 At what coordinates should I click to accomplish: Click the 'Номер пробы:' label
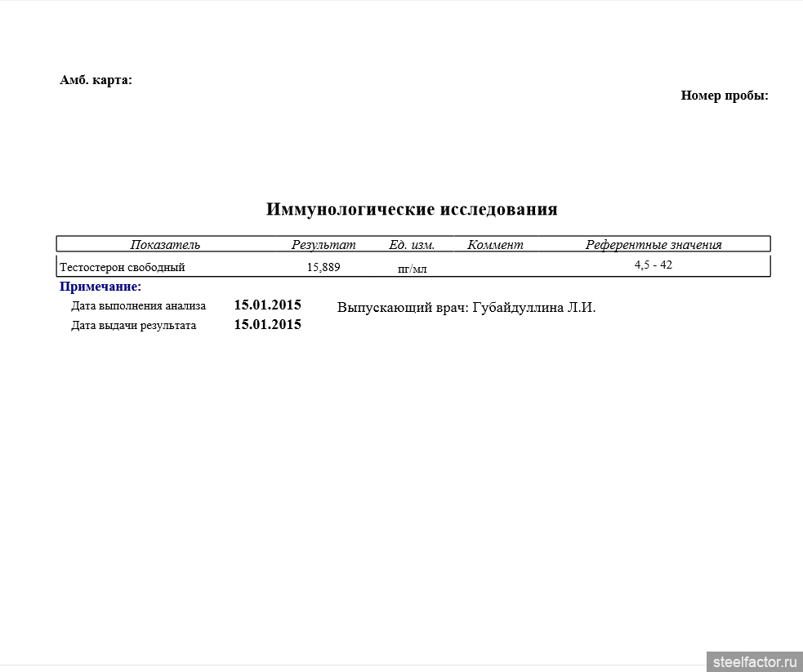point(725,96)
